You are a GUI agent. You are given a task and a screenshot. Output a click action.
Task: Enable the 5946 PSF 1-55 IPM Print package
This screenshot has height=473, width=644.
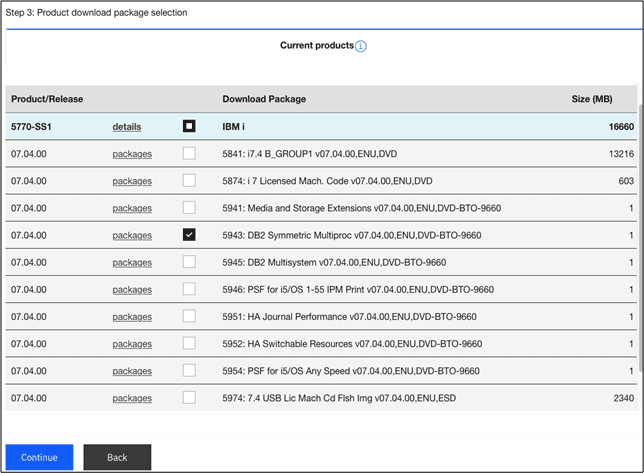[189, 289]
